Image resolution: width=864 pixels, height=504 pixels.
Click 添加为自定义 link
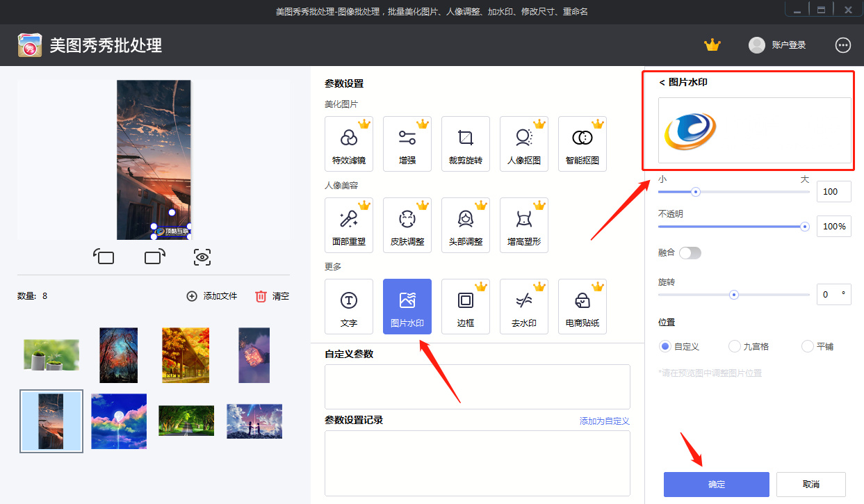[x=605, y=421]
